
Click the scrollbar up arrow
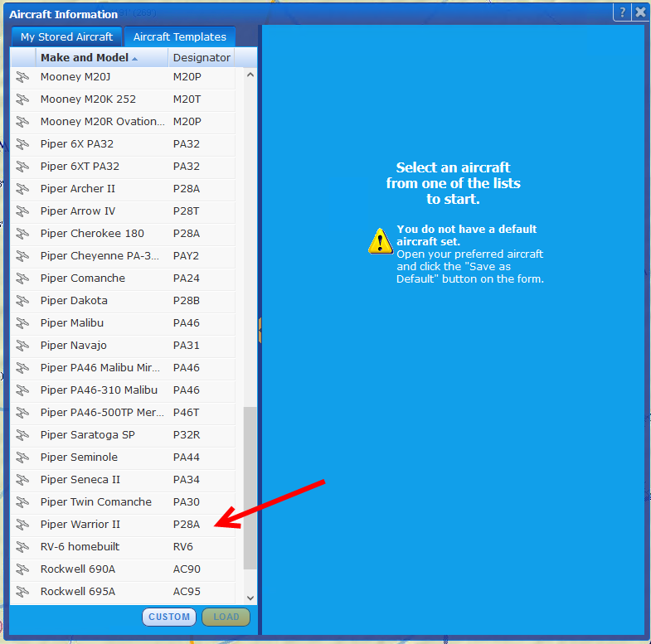[250, 75]
